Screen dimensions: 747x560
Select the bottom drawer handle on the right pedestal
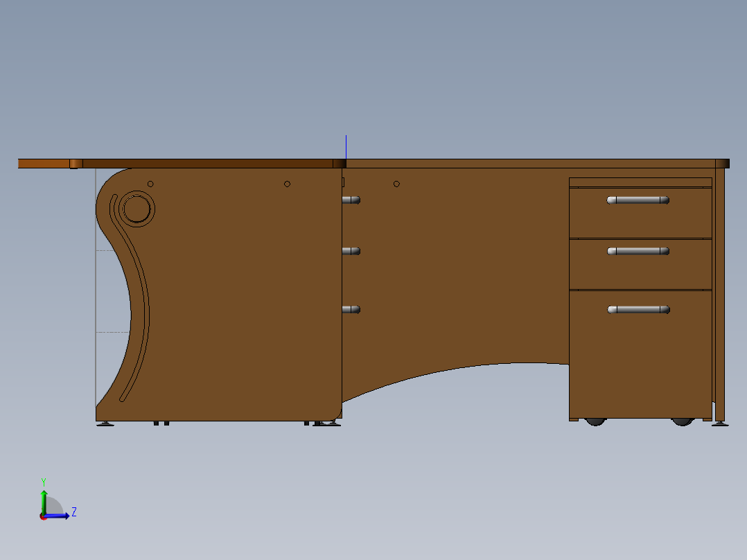[x=638, y=310]
